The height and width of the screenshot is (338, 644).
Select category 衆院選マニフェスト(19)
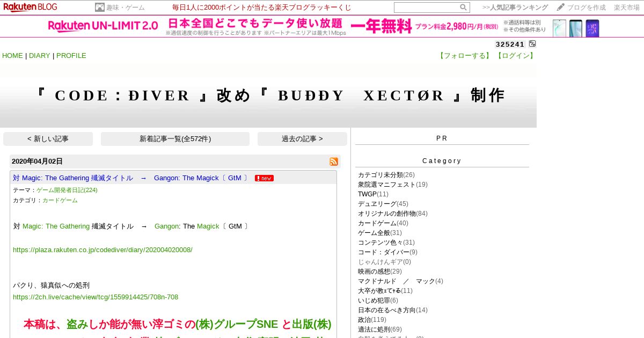tap(393, 185)
